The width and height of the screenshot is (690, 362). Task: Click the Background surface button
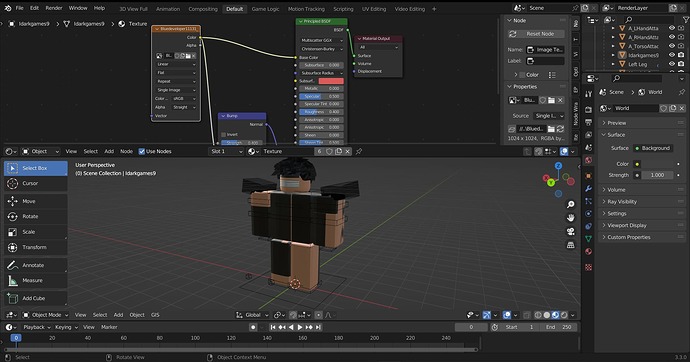click(653, 148)
